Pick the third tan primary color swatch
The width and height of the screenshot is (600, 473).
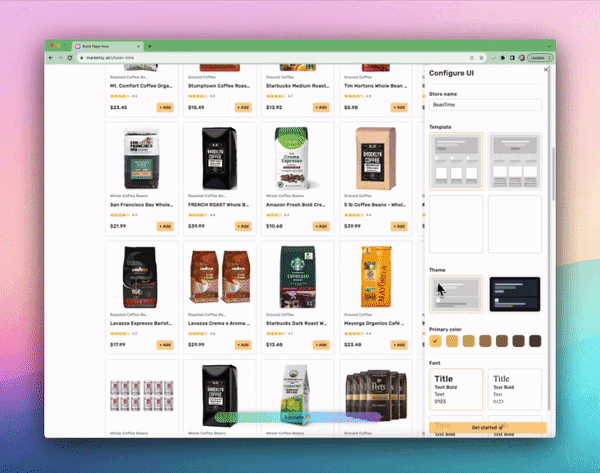pyautogui.click(x=469, y=341)
